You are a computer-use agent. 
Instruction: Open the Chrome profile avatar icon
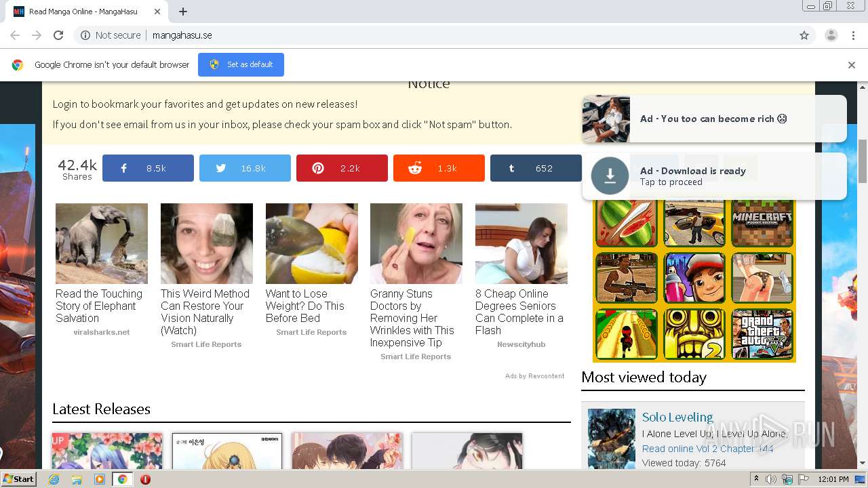coord(831,35)
